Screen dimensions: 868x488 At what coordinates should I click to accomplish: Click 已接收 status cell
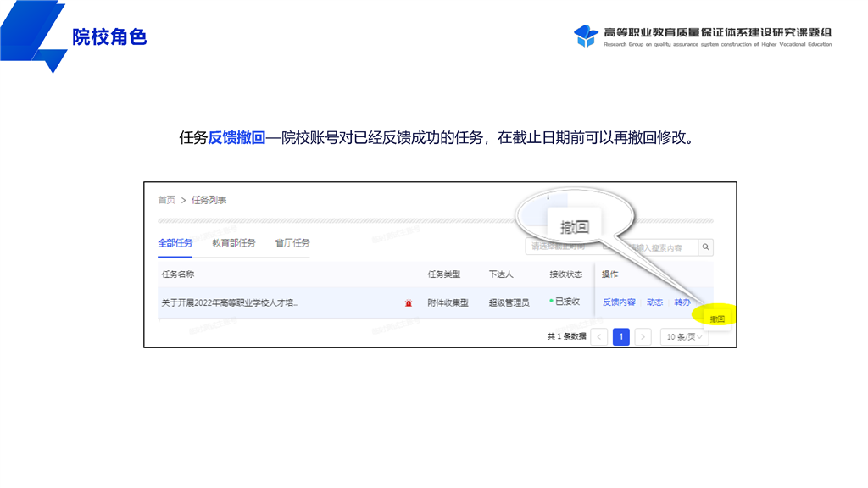tap(565, 302)
